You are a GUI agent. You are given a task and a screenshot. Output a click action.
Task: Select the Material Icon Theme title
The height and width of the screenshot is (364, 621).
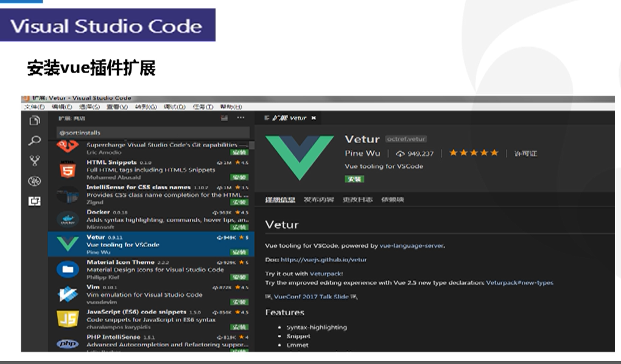[121, 262]
